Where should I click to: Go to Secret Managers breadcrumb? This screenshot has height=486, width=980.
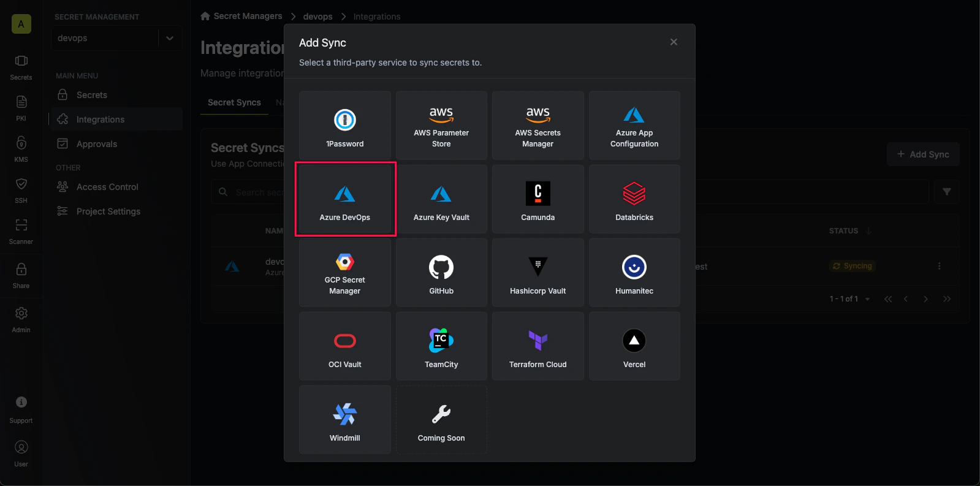(241, 16)
